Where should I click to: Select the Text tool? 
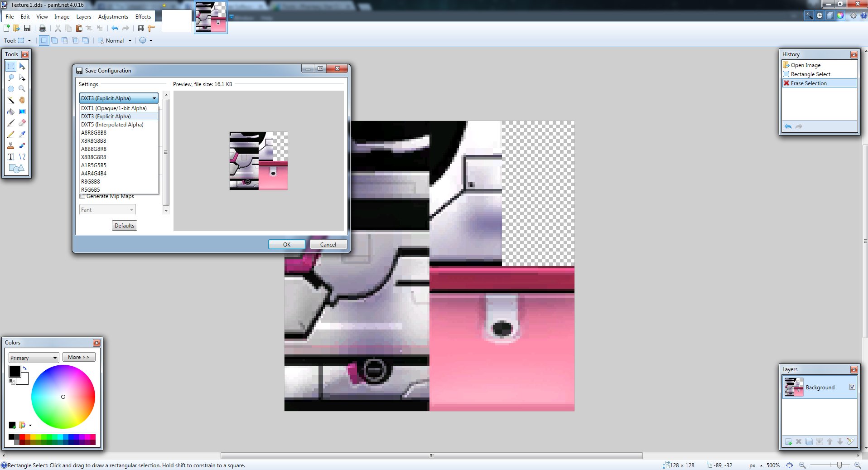click(x=11, y=157)
